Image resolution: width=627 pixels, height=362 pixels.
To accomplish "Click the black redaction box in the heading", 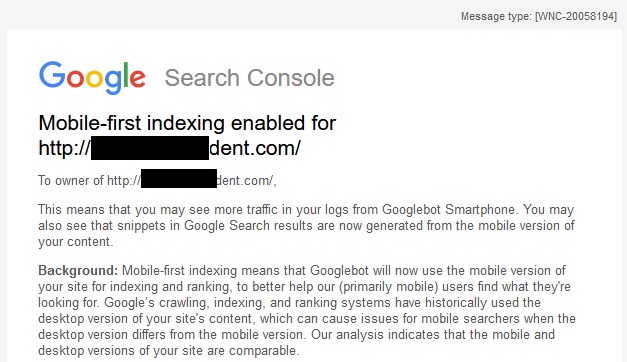I will point(150,148).
